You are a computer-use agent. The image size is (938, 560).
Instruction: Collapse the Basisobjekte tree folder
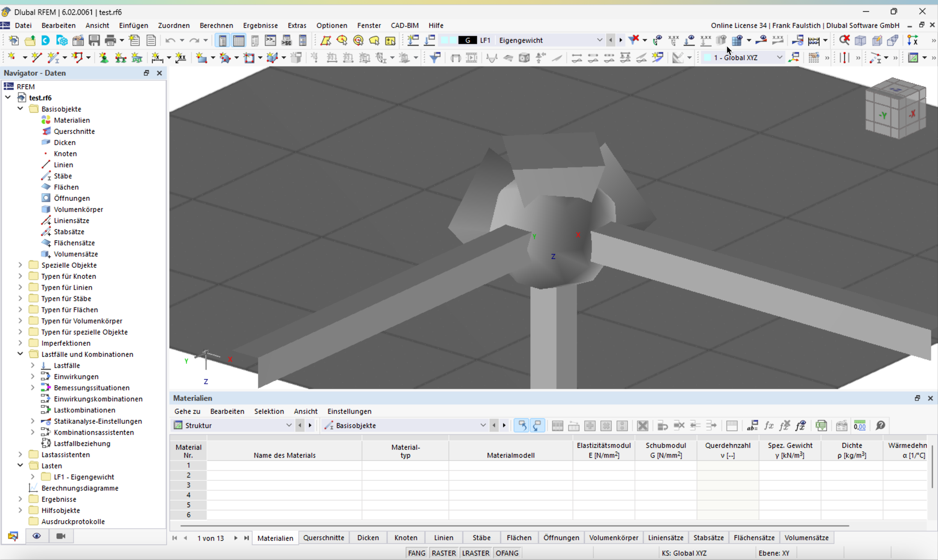click(x=20, y=109)
